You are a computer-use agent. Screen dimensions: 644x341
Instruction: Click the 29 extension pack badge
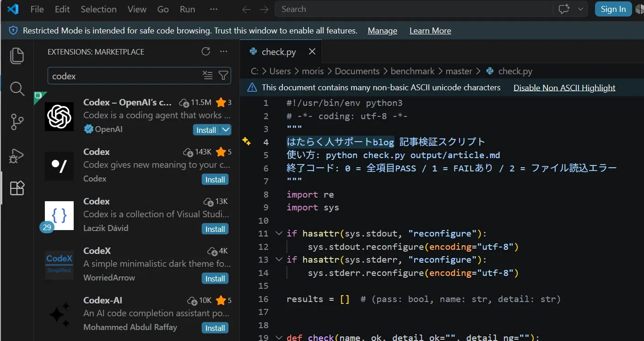47,227
